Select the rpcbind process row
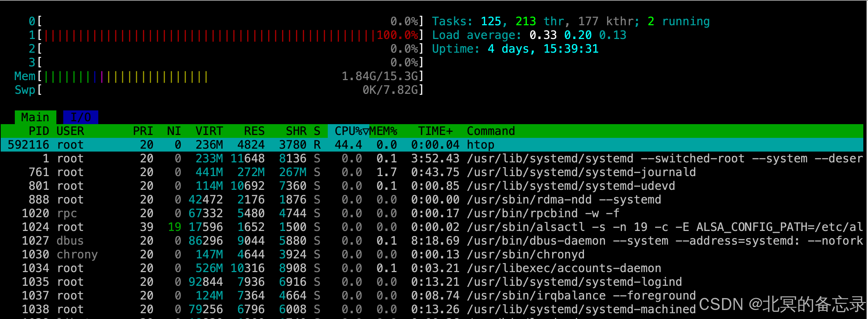The height and width of the screenshot is (319, 868). (x=432, y=213)
